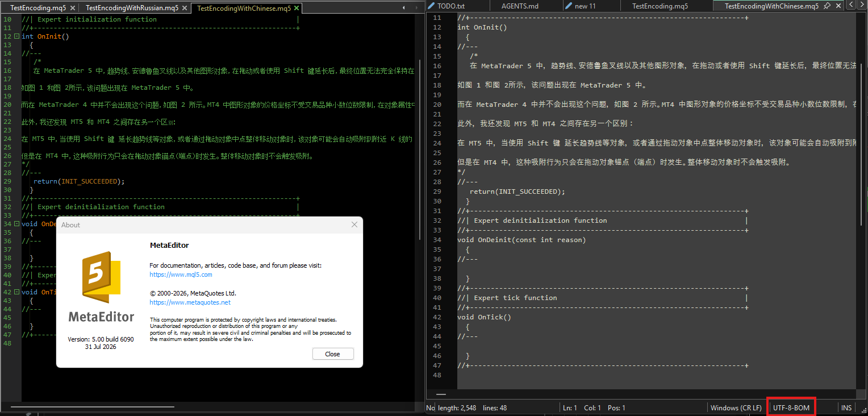
Task: Switch to the new 11 tab
Action: (x=585, y=6)
